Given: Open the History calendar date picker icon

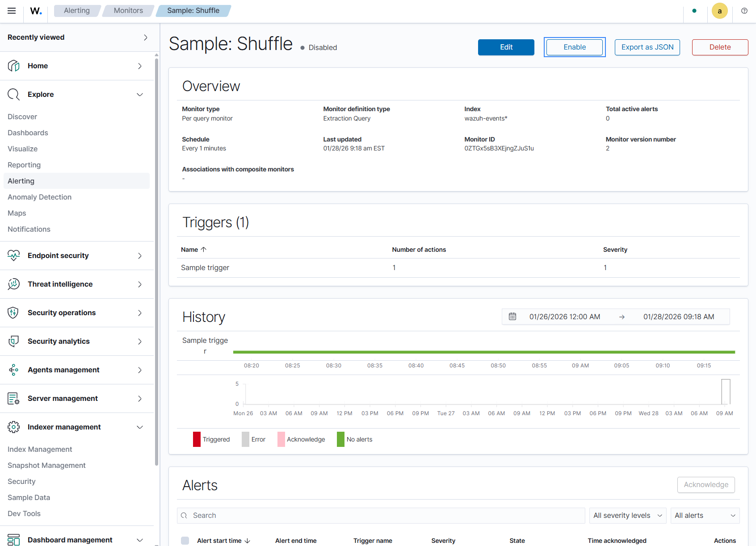Looking at the screenshot, I should (x=512, y=317).
